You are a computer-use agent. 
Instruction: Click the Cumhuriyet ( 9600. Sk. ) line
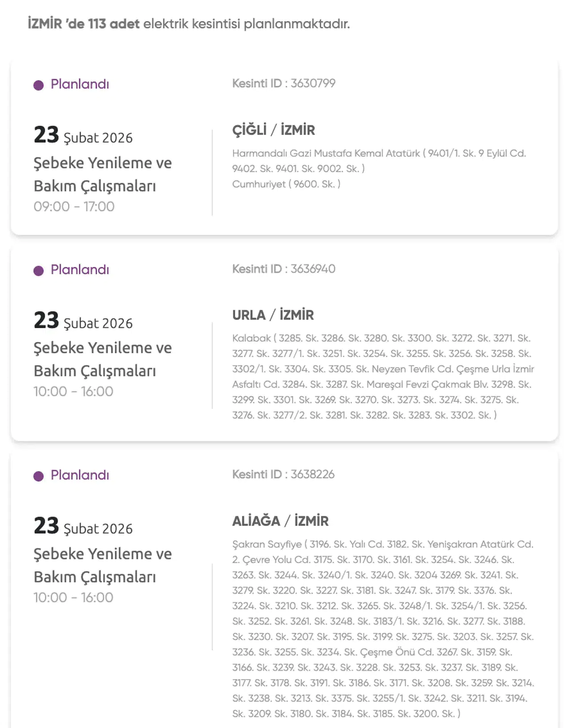286,184
